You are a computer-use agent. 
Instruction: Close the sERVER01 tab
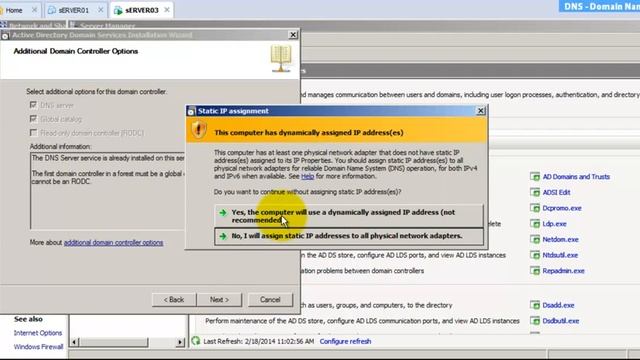click(100, 10)
